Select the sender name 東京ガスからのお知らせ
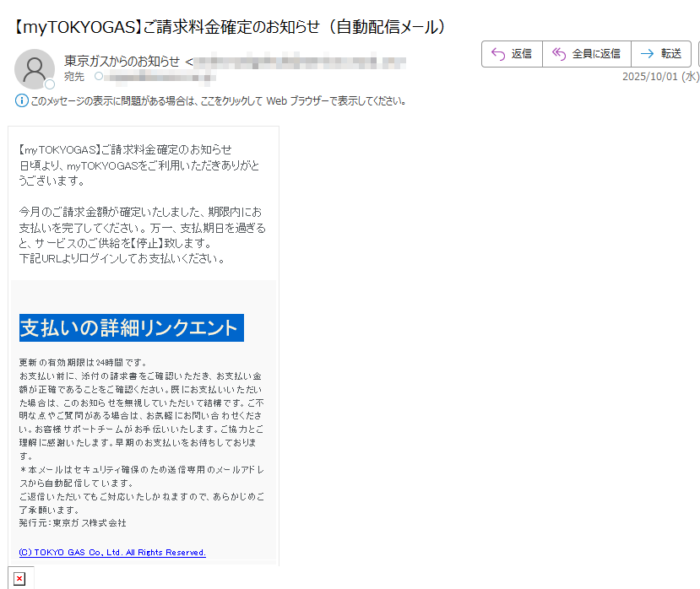 118,61
